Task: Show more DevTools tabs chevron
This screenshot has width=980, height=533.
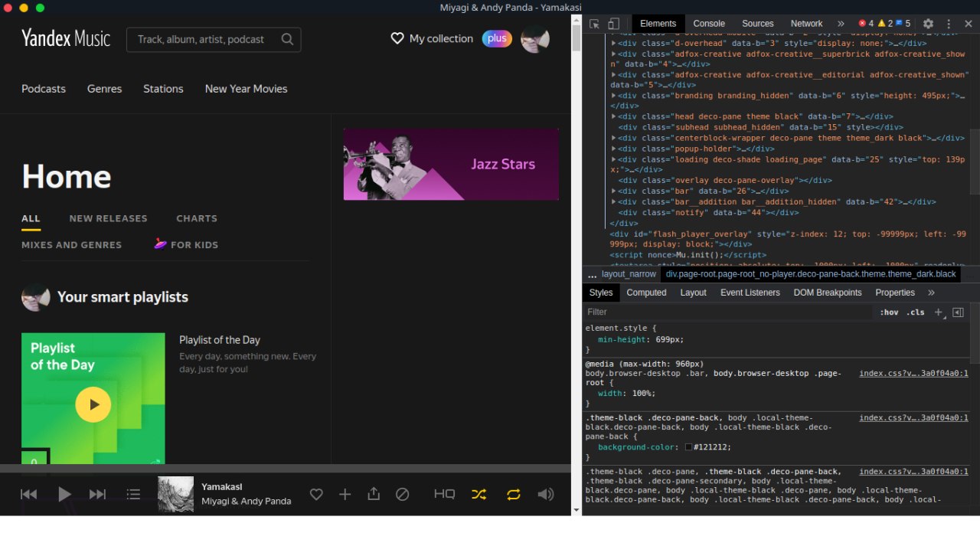Action: [x=841, y=24]
